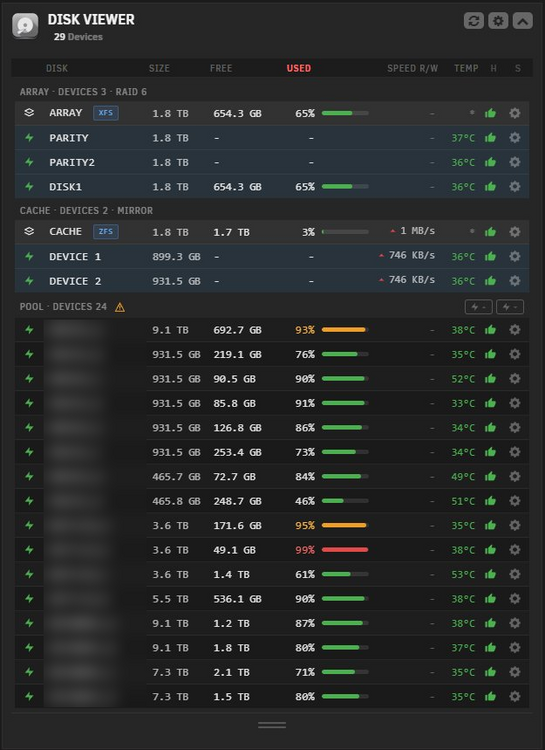545x750 pixels.
Task: Open gear settings for the PARITY2 row
Action: tap(515, 162)
